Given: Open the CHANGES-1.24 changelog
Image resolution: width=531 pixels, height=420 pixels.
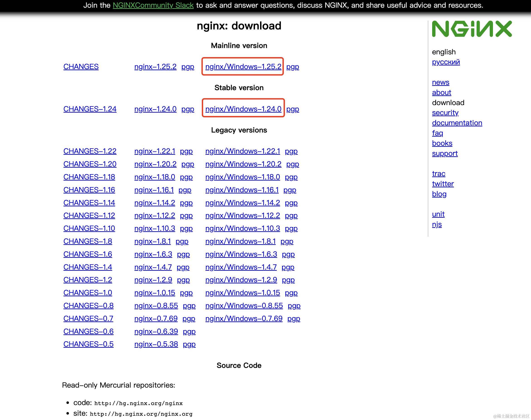Looking at the screenshot, I should pos(90,109).
